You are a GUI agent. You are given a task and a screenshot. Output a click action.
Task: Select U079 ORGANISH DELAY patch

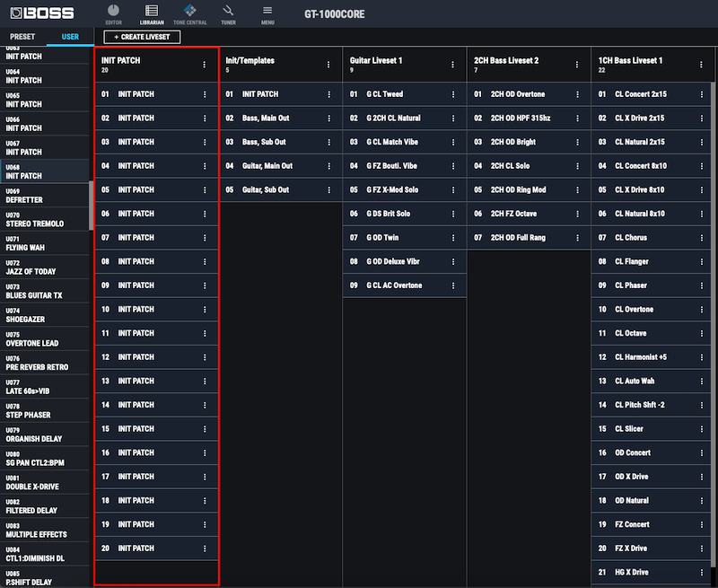(44, 434)
